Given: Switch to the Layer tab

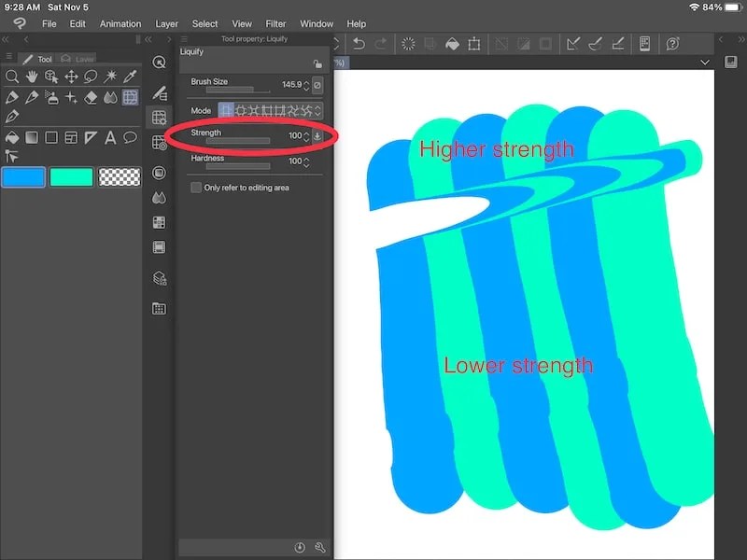Looking at the screenshot, I should pos(83,58).
